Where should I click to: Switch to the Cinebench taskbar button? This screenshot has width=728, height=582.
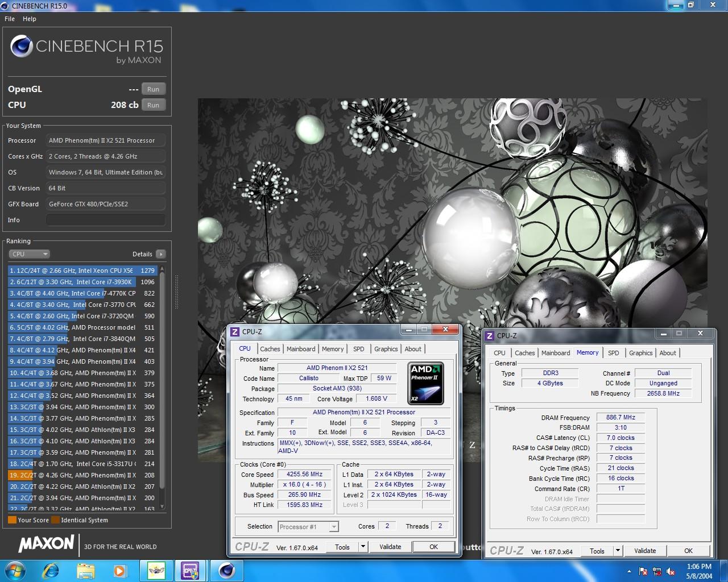pyautogui.click(x=227, y=571)
